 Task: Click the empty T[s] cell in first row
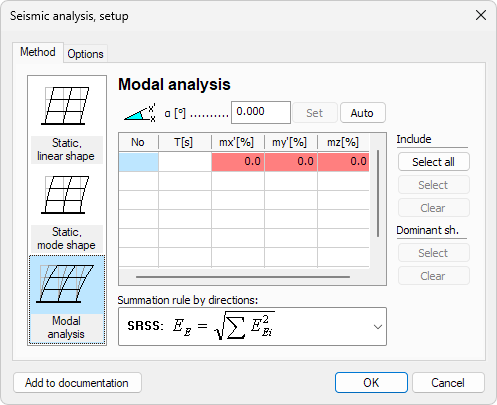185,162
